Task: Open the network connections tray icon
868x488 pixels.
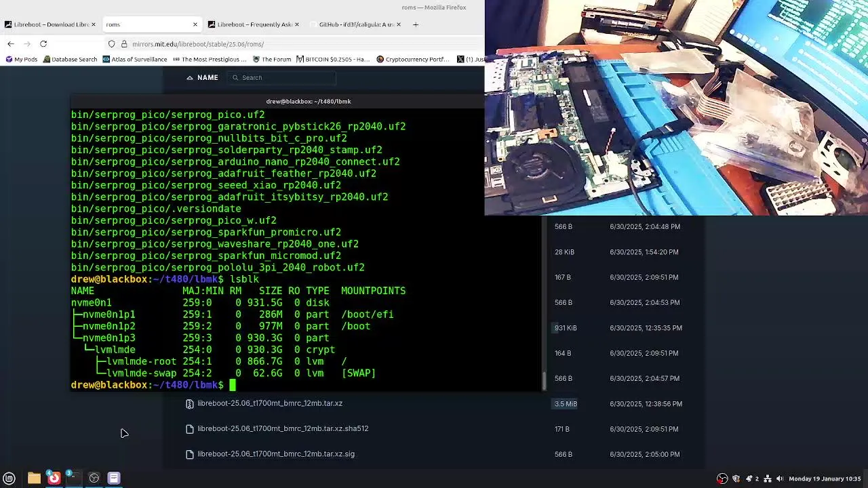Action: (768, 479)
